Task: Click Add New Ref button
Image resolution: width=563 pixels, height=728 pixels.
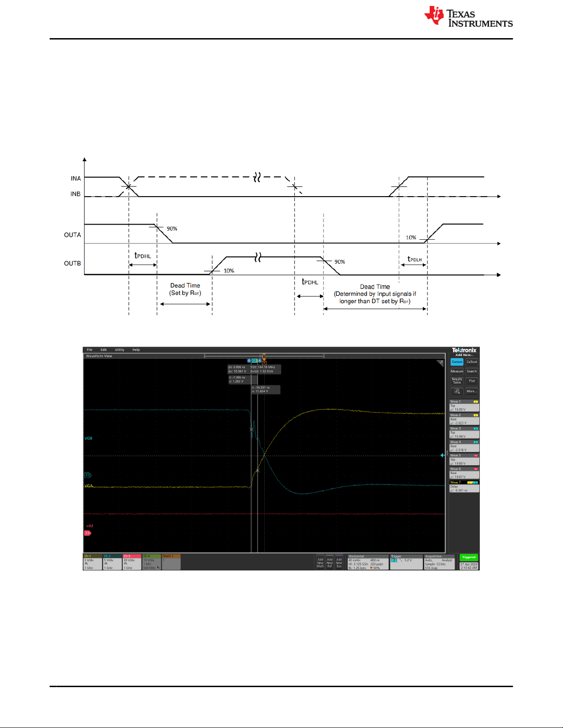Action: coord(330,563)
